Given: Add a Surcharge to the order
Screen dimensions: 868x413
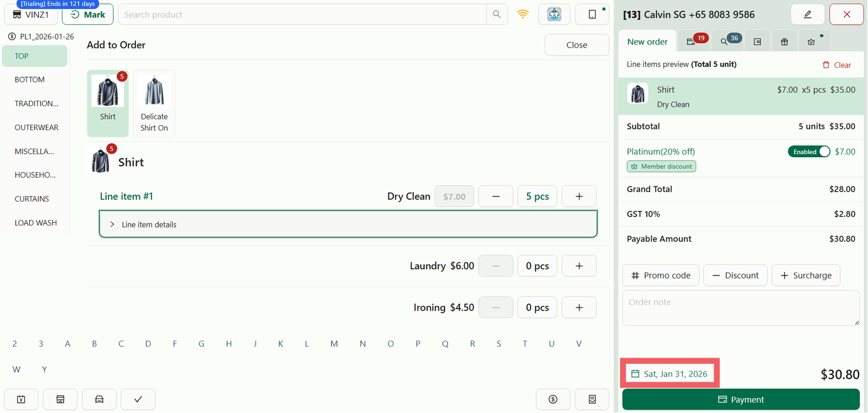Looking at the screenshot, I should [806, 275].
